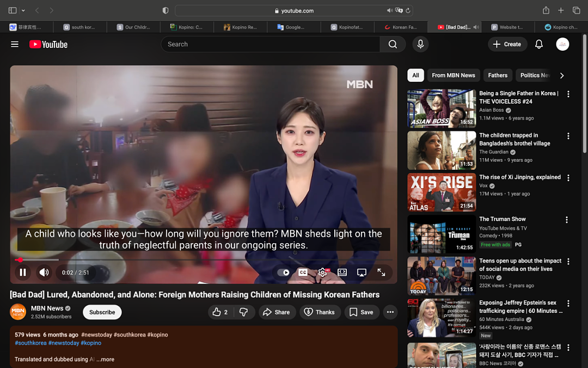The image size is (588, 368).
Task: Open Being a Single Father thumbnail
Action: [x=442, y=108]
